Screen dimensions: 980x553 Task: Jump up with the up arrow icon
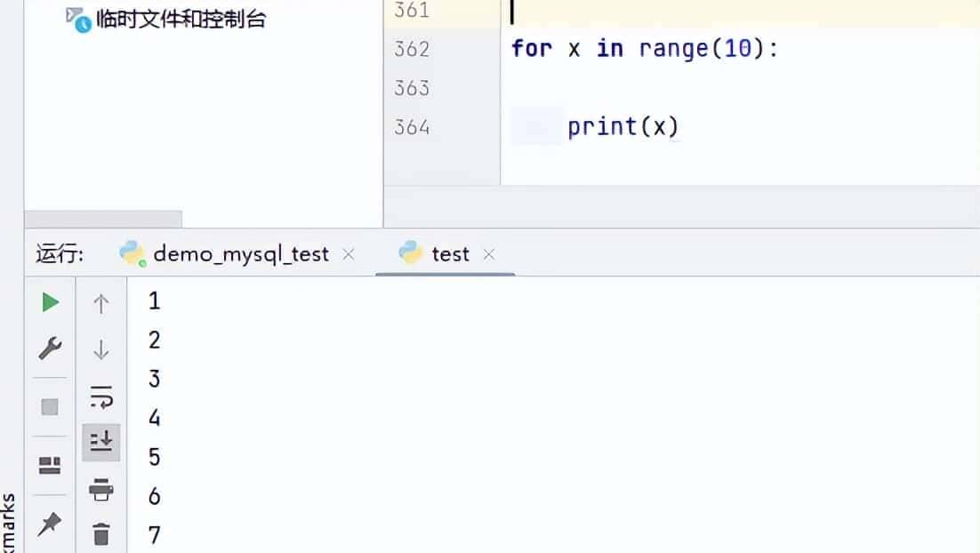tap(101, 304)
